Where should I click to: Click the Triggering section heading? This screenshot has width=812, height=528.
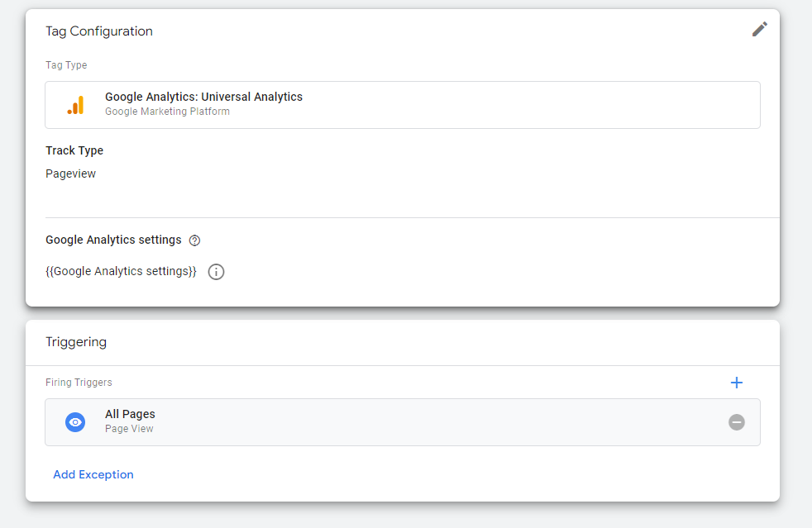[x=76, y=342]
